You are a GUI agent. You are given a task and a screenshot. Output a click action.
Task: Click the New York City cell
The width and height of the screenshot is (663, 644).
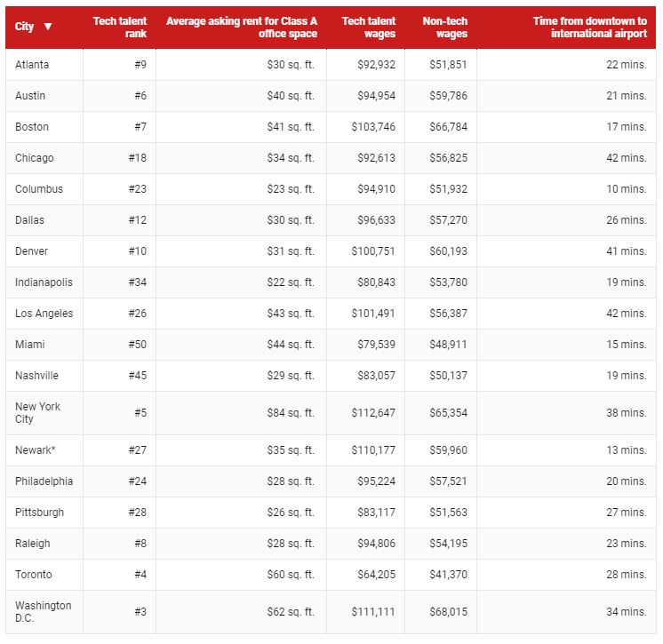44,413
